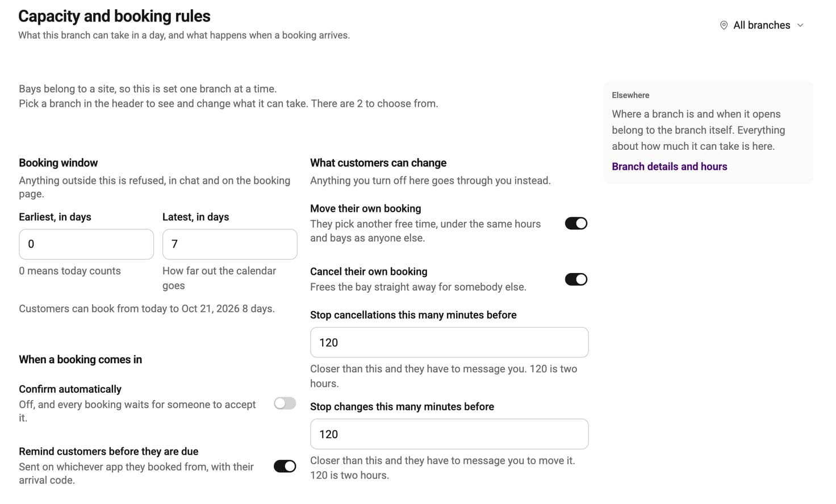Viewport: 836px width, 504px height.
Task: Click the How far out the calendar goes hint
Action: (x=219, y=278)
